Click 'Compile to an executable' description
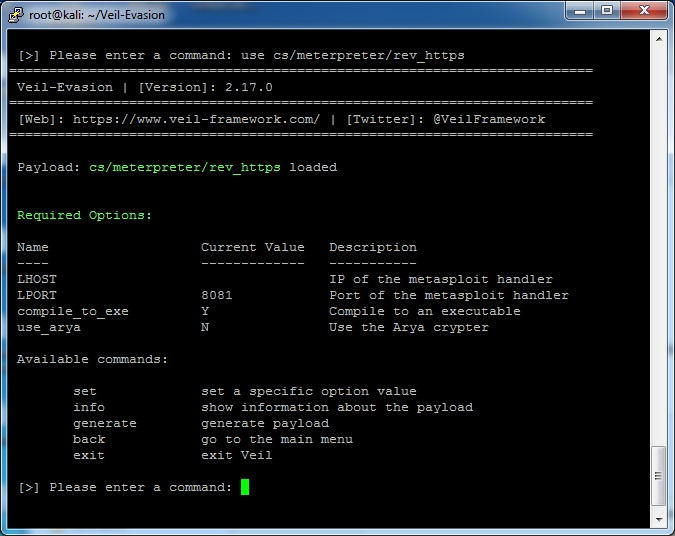The image size is (675, 536). click(x=425, y=311)
